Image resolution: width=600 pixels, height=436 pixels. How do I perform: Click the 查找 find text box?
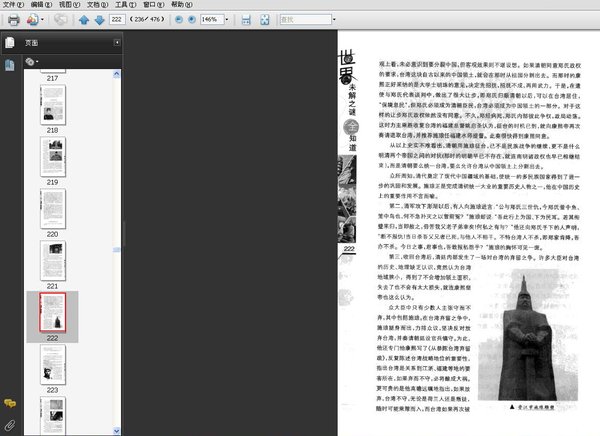pos(305,19)
